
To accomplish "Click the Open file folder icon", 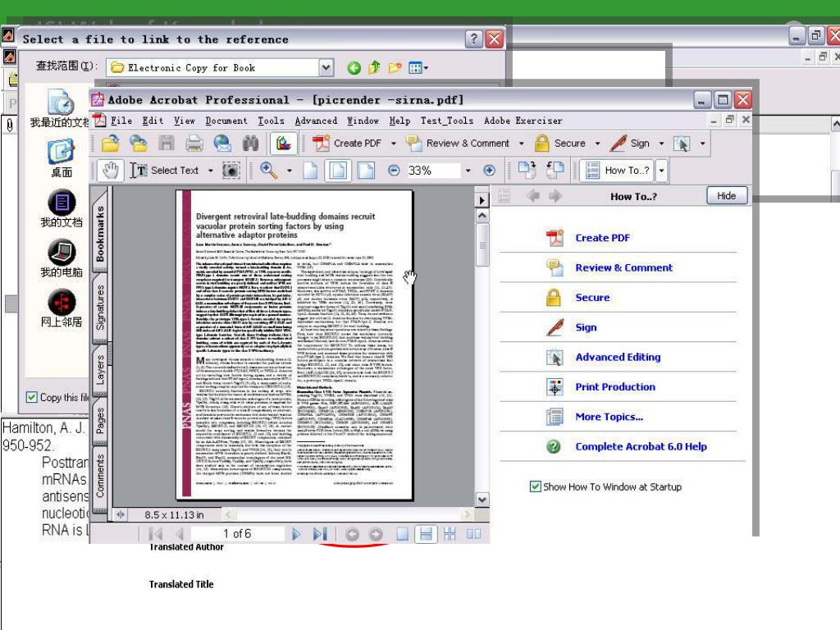I will [x=111, y=143].
